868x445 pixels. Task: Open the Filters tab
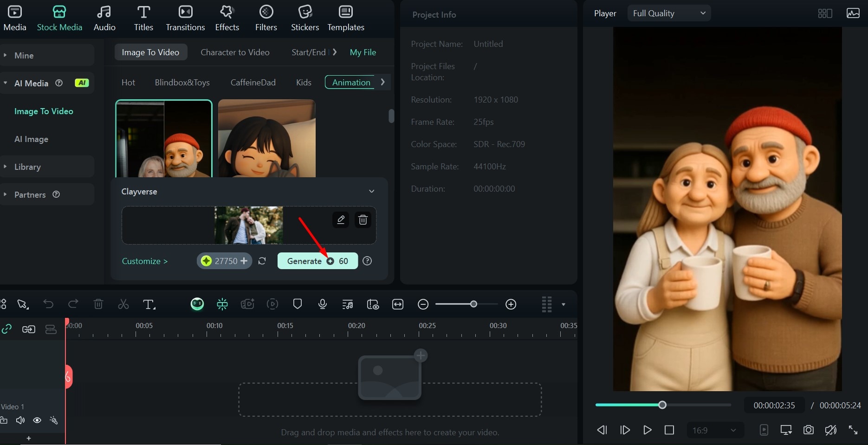pos(266,19)
